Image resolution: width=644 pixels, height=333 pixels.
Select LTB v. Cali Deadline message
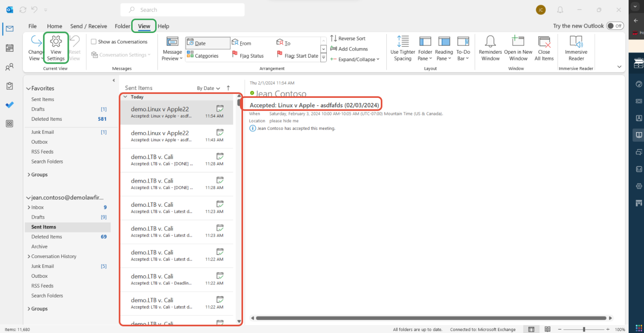[x=177, y=280]
